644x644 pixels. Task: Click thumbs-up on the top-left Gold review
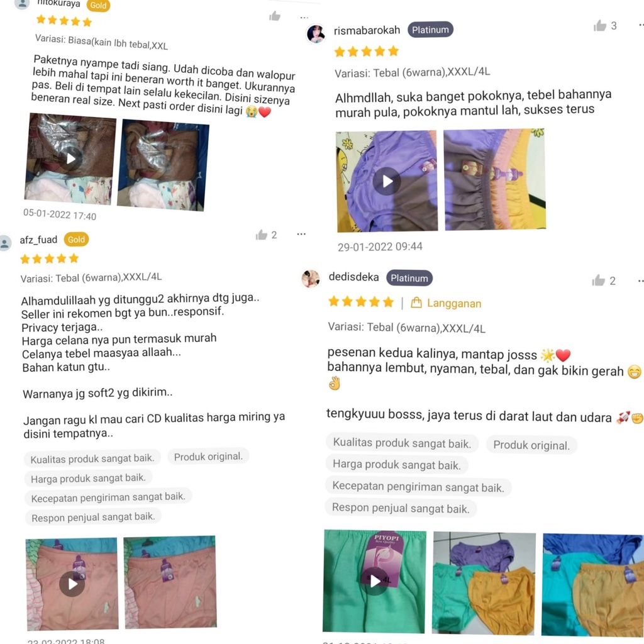point(275,16)
